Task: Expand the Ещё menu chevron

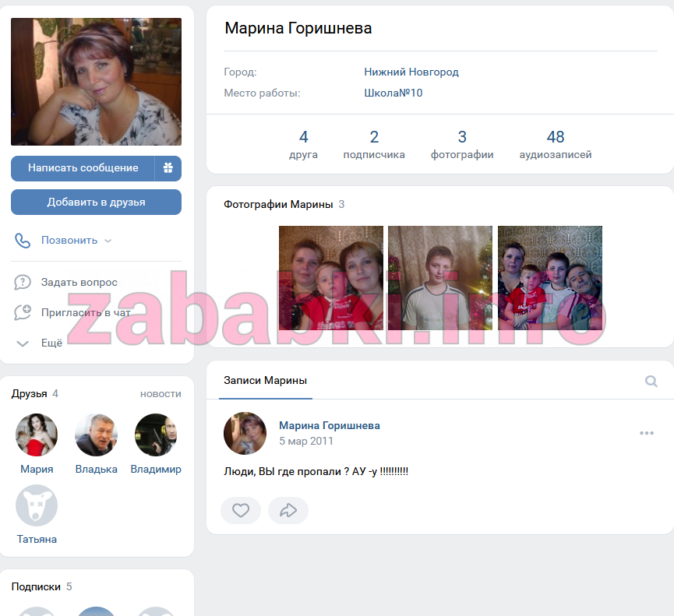Action: [x=23, y=343]
